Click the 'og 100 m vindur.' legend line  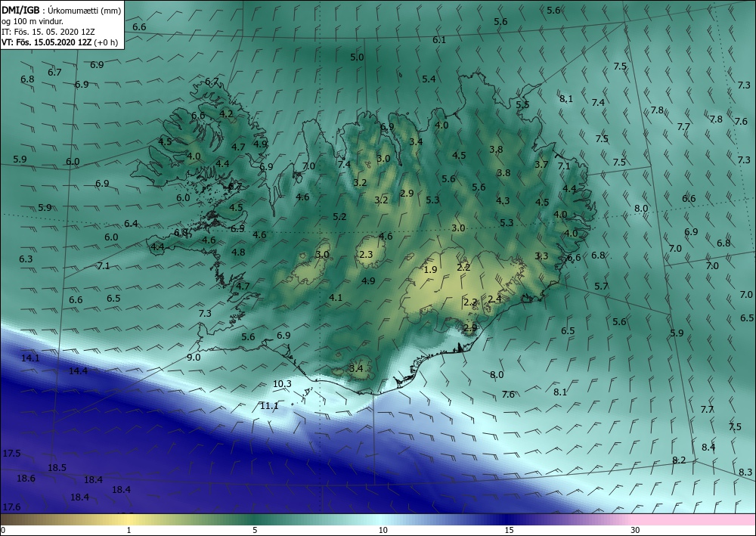[x=33, y=20]
